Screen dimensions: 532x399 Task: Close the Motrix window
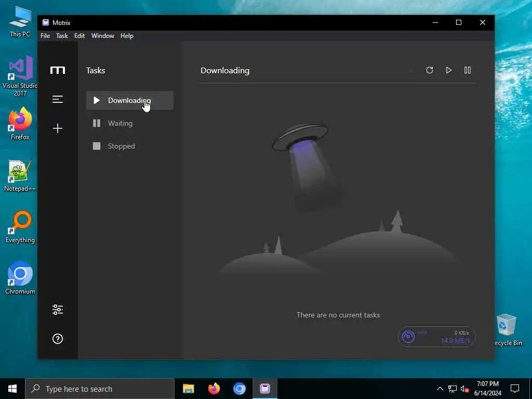pyautogui.click(x=483, y=22)
